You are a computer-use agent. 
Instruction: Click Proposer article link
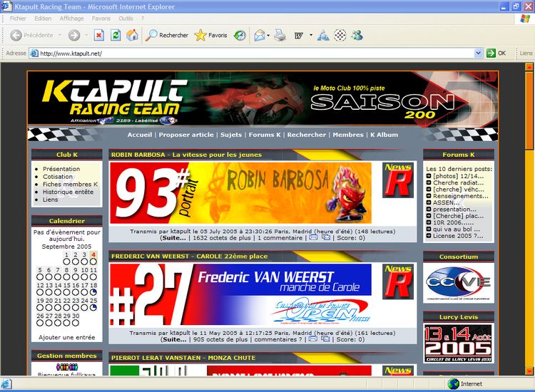click(x=186, y=135)
